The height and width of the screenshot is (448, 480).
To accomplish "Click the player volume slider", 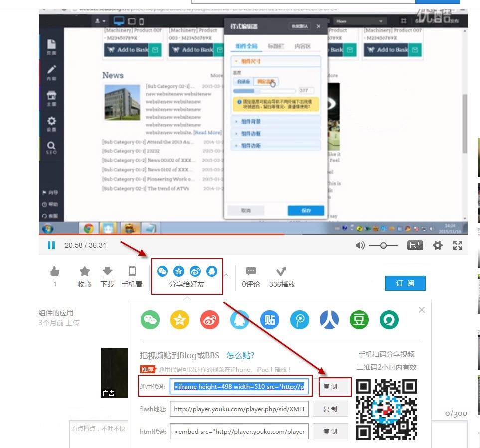I will click(383, 245).
